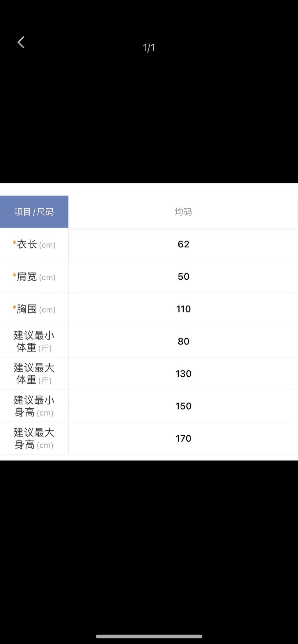Viewport: 298px width, 644px height.
Task: Select the 项目/尺码 blue header cell
Action: coord(34,212)
